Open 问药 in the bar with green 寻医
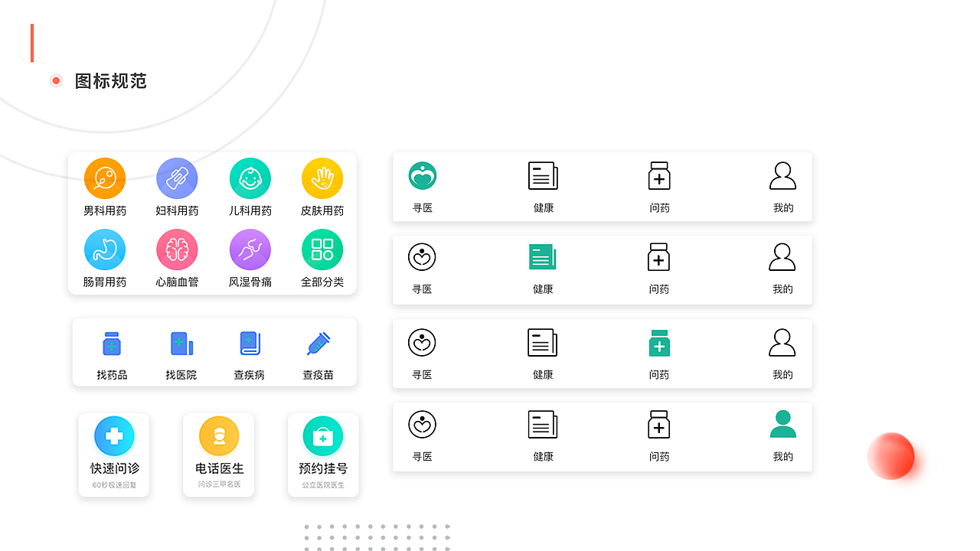Image resolution: width=980 pixels, height=551 pixels. coord(659,187)
